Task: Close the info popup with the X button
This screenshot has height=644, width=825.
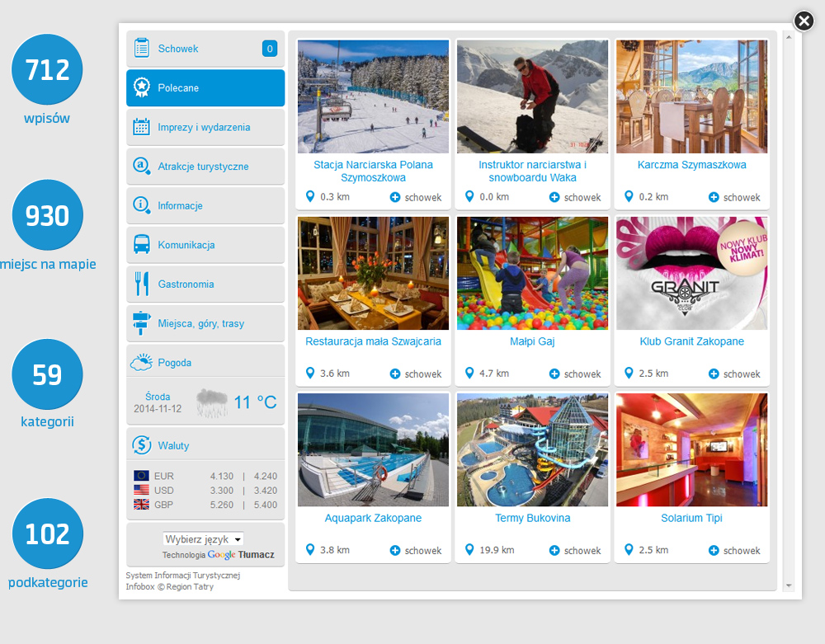Action: click(804, 21)
